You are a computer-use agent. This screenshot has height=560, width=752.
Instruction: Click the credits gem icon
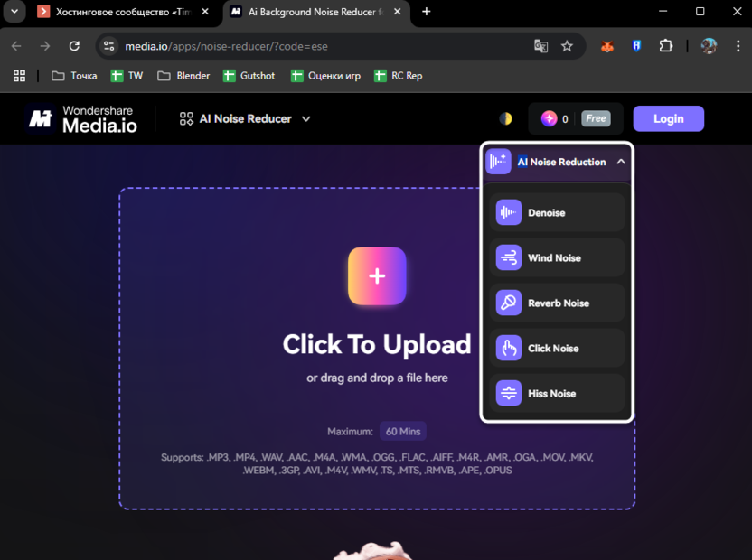click(x=550, y=118)
